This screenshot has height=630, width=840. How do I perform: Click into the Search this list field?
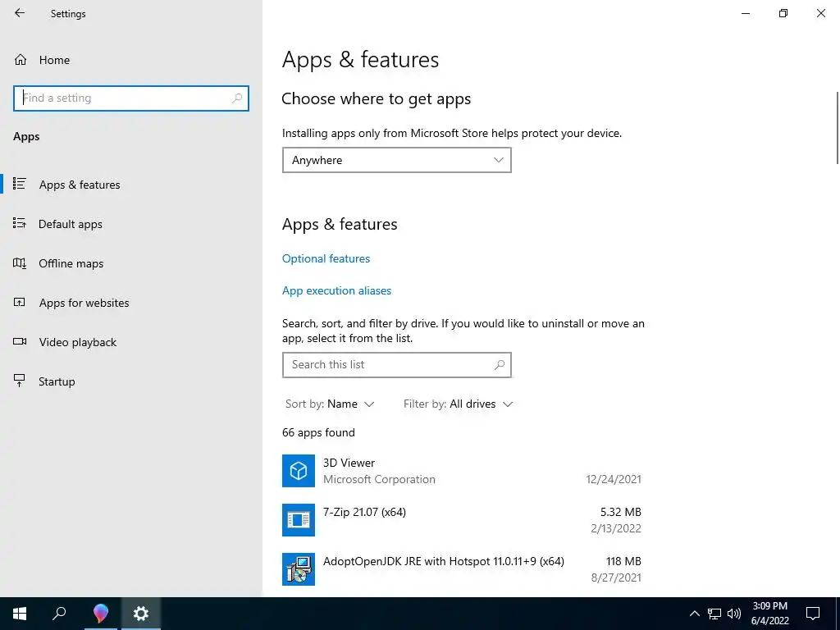396,365
